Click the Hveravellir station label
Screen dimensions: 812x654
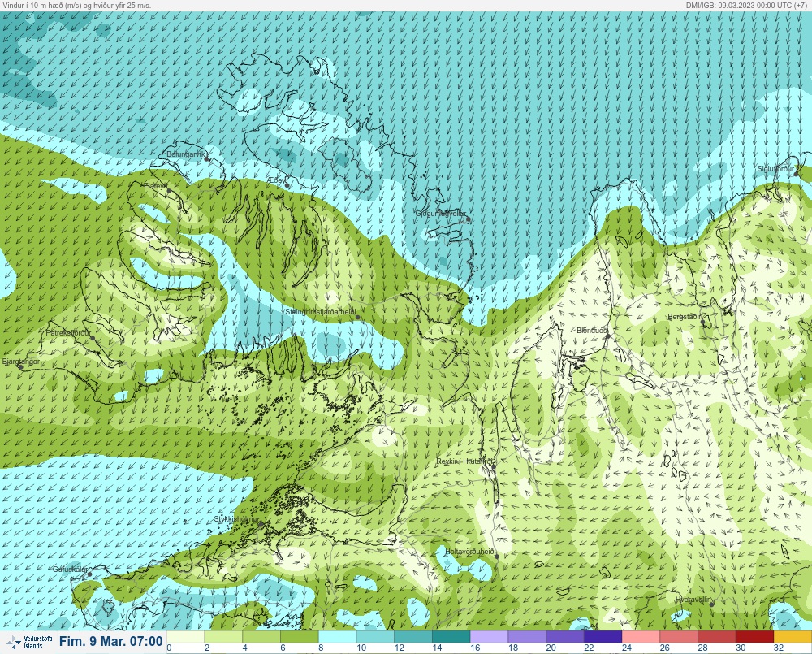click(692, 600)
